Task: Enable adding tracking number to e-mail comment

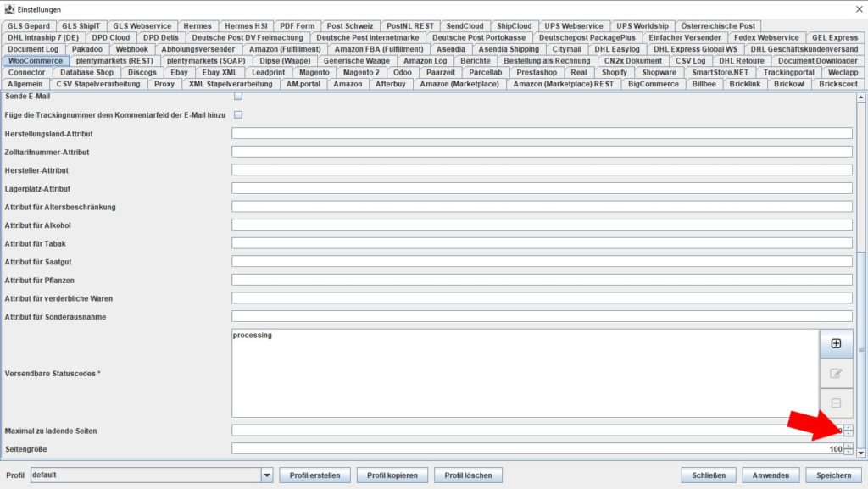Action: 238,115
